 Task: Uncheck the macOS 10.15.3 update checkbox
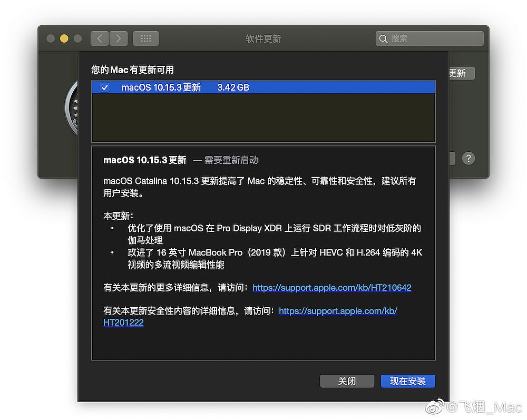coord(105,87)
